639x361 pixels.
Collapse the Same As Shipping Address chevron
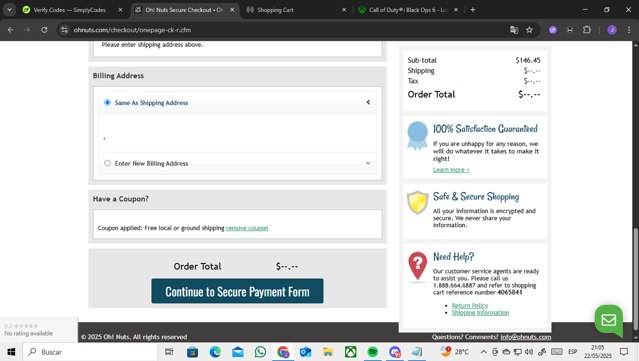pos(368,102)
